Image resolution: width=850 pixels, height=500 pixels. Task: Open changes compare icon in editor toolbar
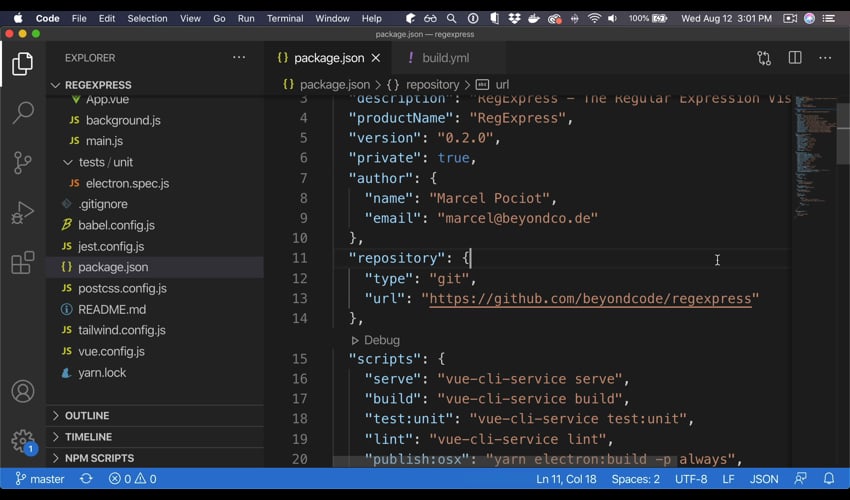point(764,58)
